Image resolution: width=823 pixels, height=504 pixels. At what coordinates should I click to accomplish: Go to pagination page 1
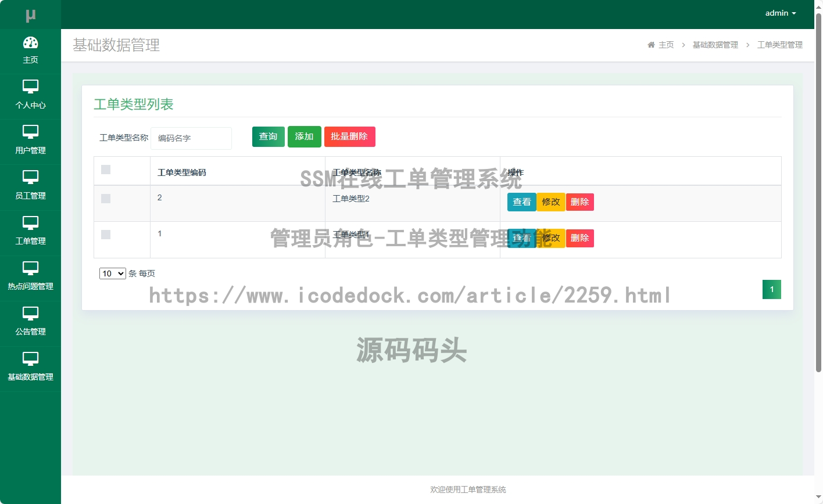[772, 289]
